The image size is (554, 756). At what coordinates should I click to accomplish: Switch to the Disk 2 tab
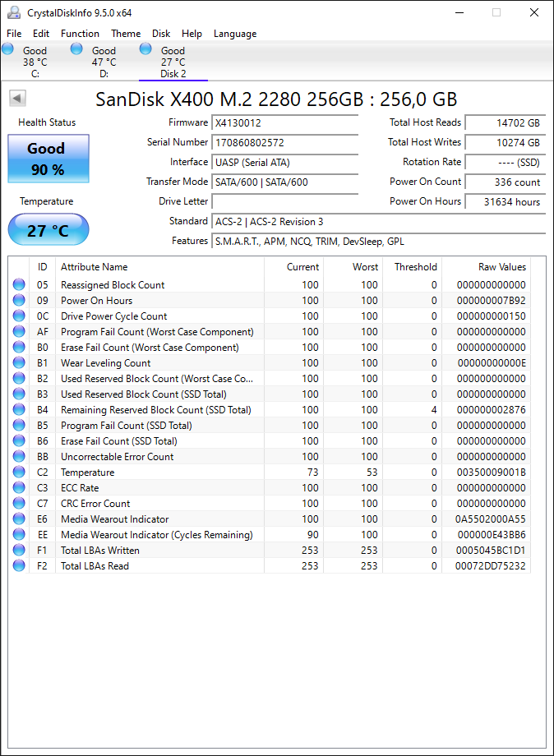pyautogui.click(x=173, y=62)
